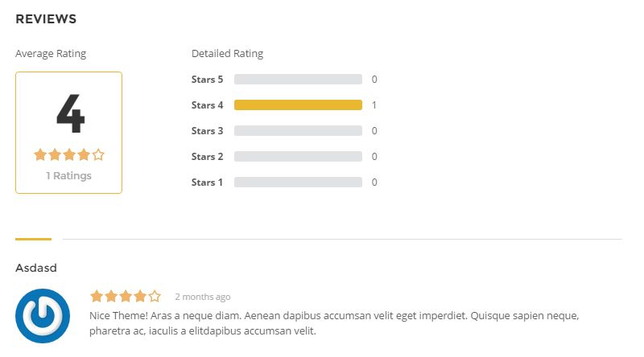Click the first star in average rating box
Viewport: 644px width, 357px height.
[x=40, y=154]
